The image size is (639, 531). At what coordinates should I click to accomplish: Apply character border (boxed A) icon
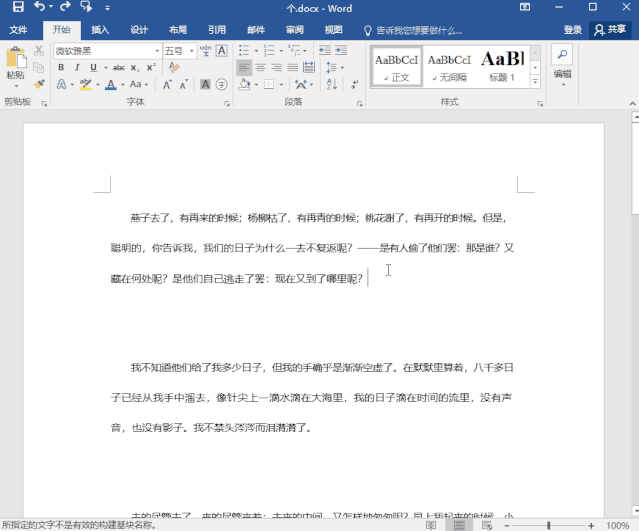222,51
